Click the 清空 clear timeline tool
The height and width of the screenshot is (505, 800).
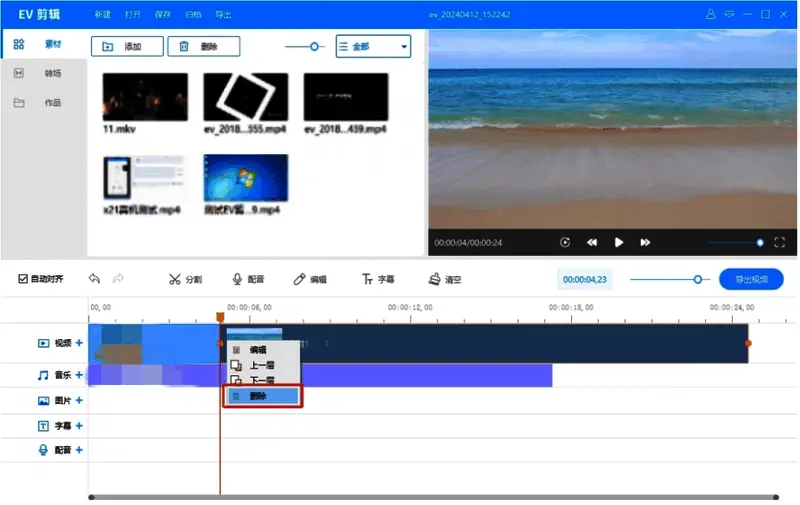444,280
